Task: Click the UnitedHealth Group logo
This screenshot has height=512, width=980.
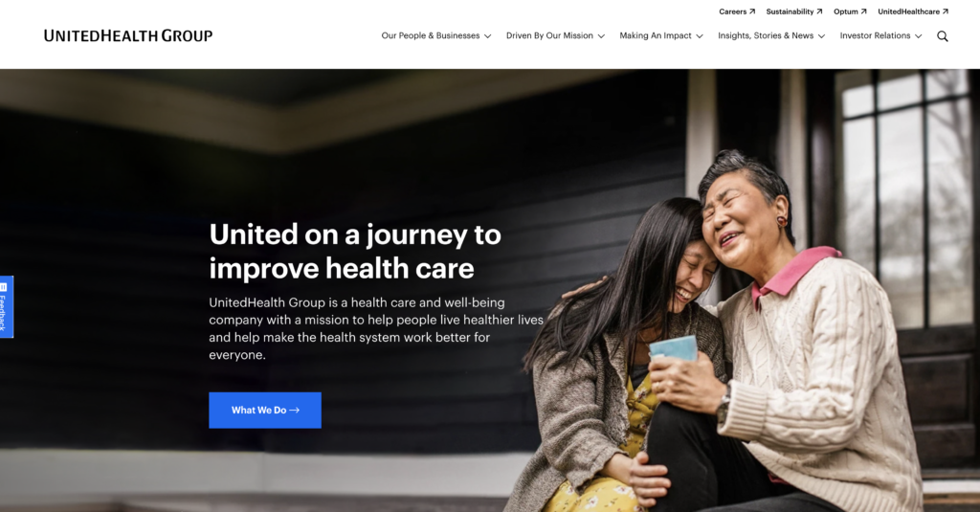Action: [128, 35]
